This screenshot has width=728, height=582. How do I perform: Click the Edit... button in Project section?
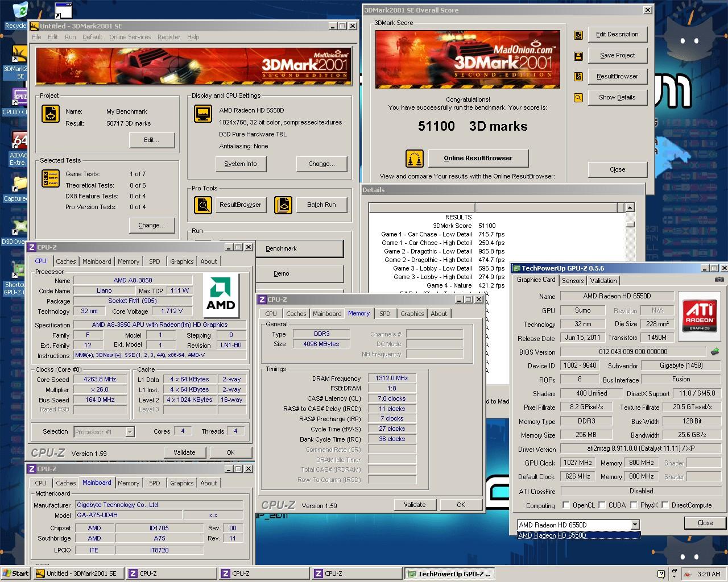pos(151,140)
